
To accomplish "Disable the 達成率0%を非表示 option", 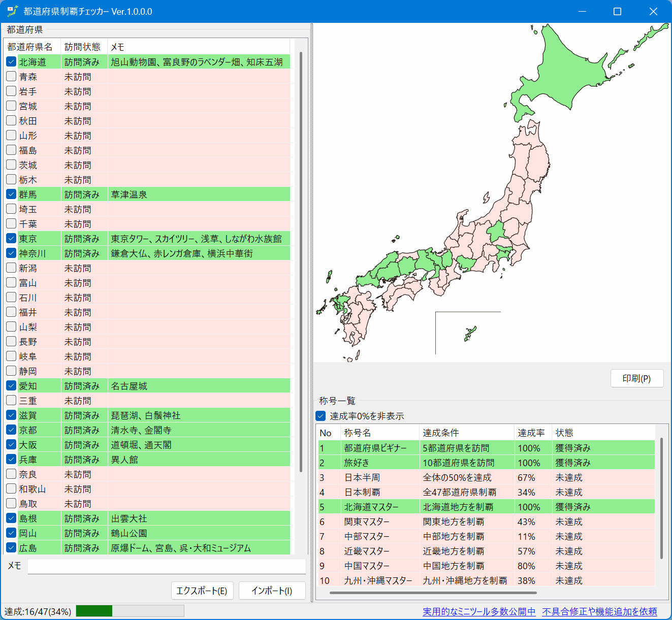I will [x=321, y=415].
